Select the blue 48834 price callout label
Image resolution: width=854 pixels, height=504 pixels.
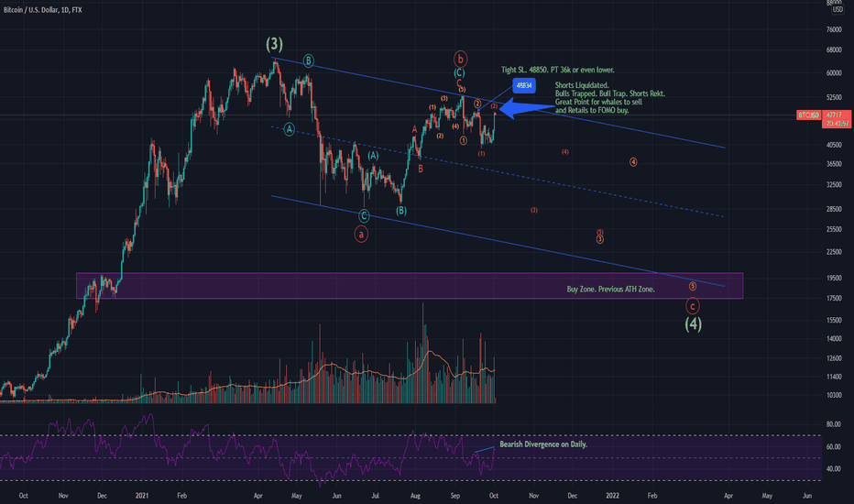pos(524,85)
